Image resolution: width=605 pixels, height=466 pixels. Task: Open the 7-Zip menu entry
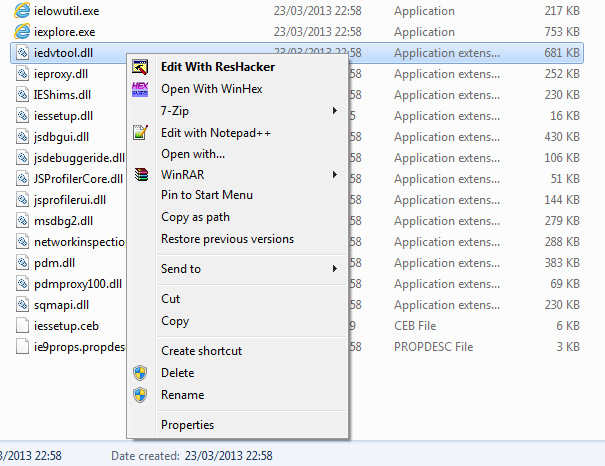click(238, 111)
